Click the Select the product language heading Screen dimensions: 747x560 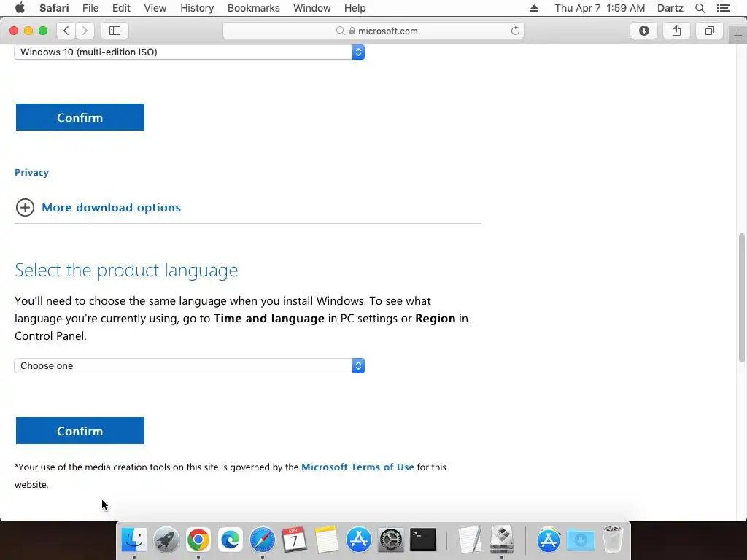(126, 270)
